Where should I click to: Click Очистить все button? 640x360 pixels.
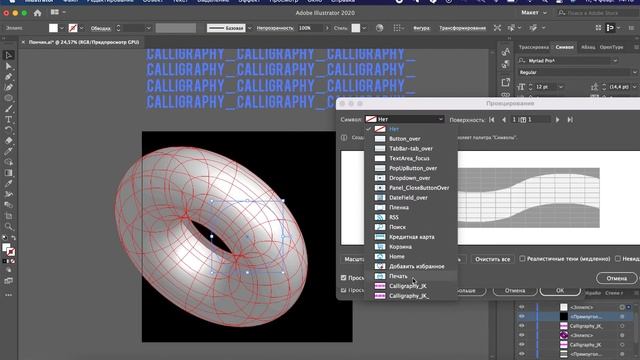pyautogui.click(x=493, y=259)
